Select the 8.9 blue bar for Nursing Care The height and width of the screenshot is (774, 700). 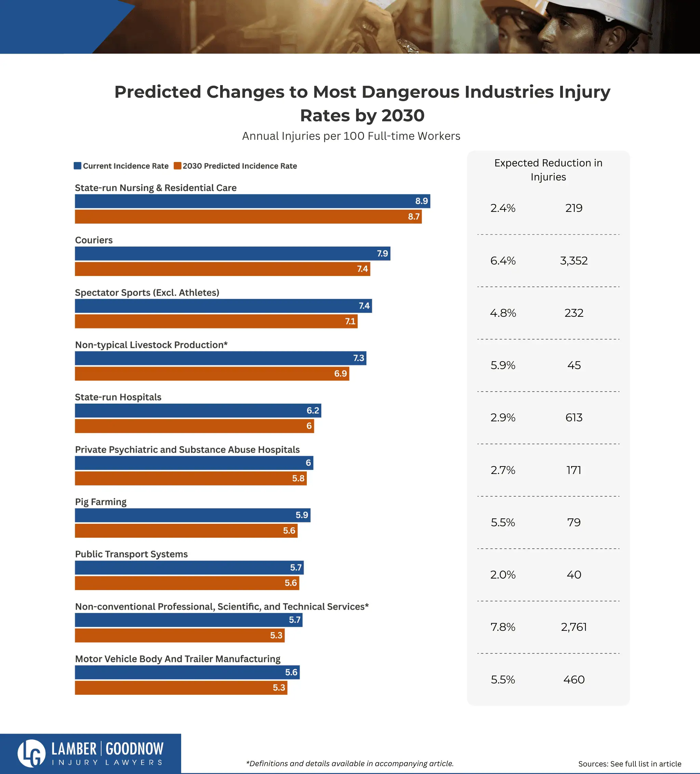pyautogui.click(x=252, y=201)
